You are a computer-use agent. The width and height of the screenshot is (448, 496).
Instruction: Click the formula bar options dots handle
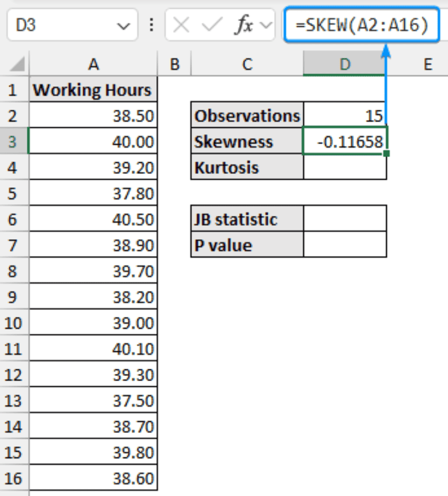[x=152, y=26]
